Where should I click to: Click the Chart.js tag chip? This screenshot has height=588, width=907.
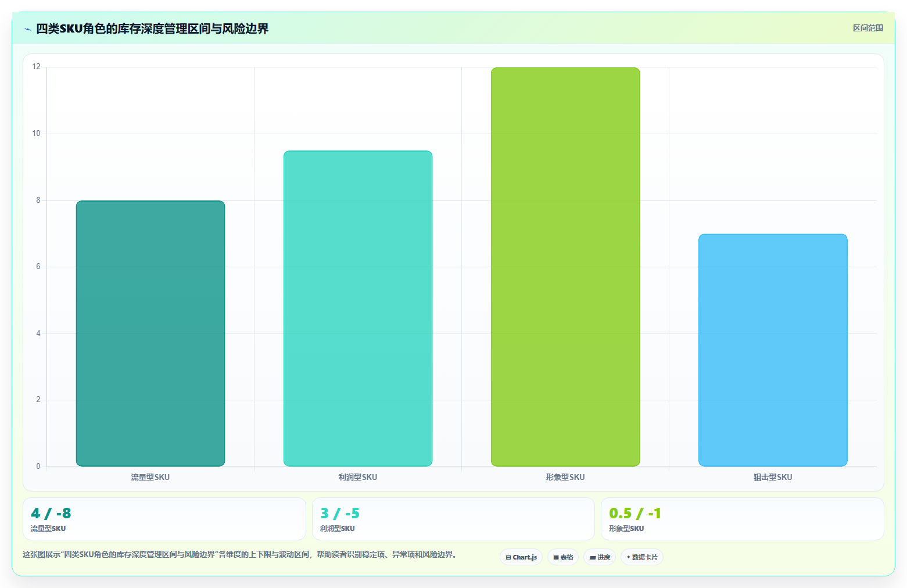[x=521, y=557]
